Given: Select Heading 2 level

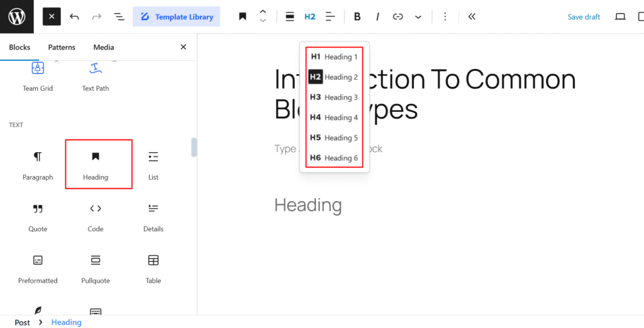Looking at the screenshot, I should tap(335, 77).
